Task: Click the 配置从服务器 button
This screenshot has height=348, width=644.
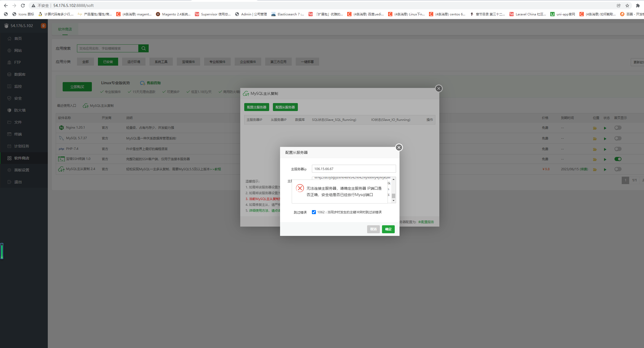Action: [285, 107]
